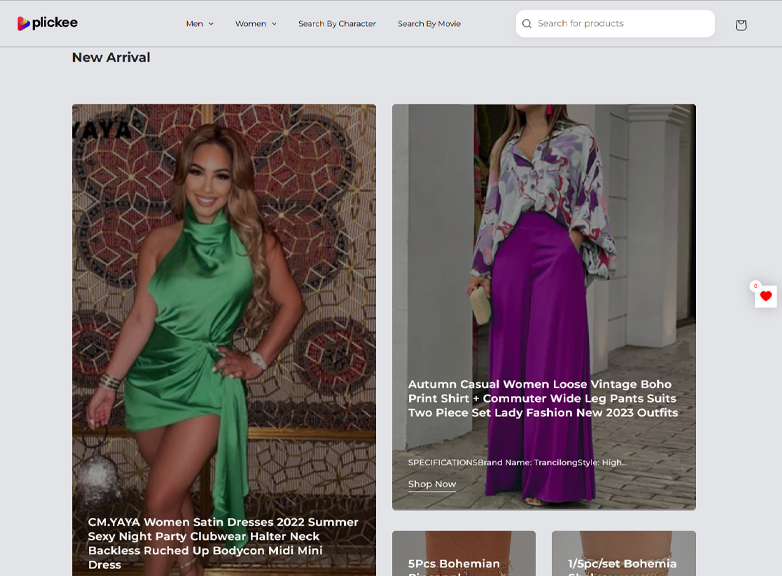Focus the Search for products field
Screen dimensions: 782x576
click(x=620, y=24)
